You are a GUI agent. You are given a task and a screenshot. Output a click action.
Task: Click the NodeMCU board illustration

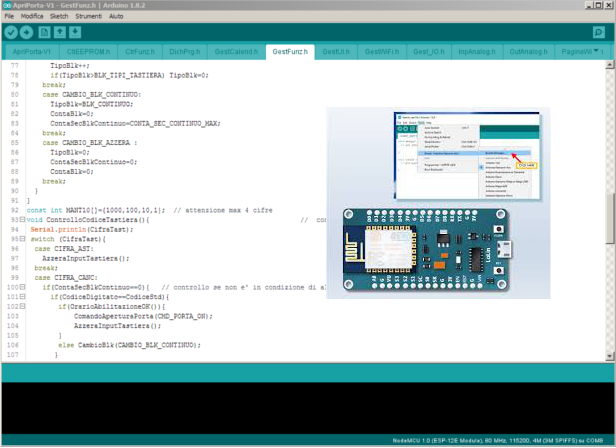click(x=426, y=250)
